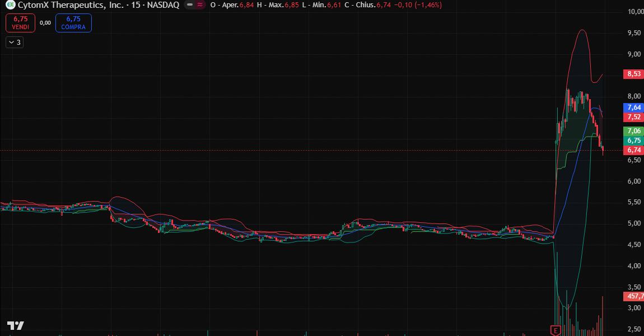Click the grey market status dash icon
Screen dimensions: 644x336
[190, 5]
